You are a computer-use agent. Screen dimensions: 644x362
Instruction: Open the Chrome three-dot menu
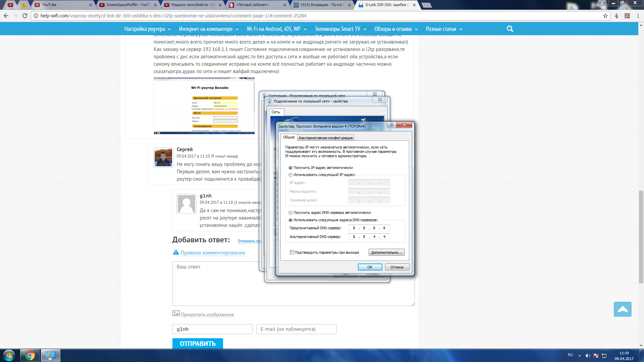(x=638, y=16)
